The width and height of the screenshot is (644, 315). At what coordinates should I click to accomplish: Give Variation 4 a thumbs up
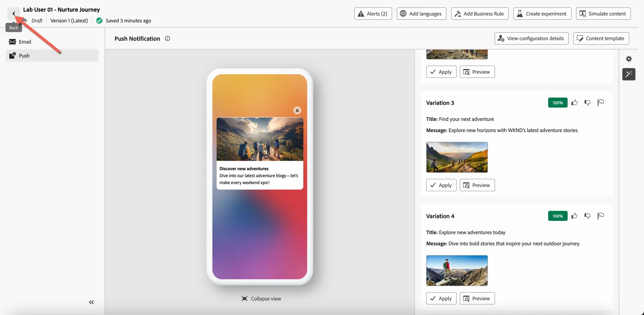tap(574, 216)
